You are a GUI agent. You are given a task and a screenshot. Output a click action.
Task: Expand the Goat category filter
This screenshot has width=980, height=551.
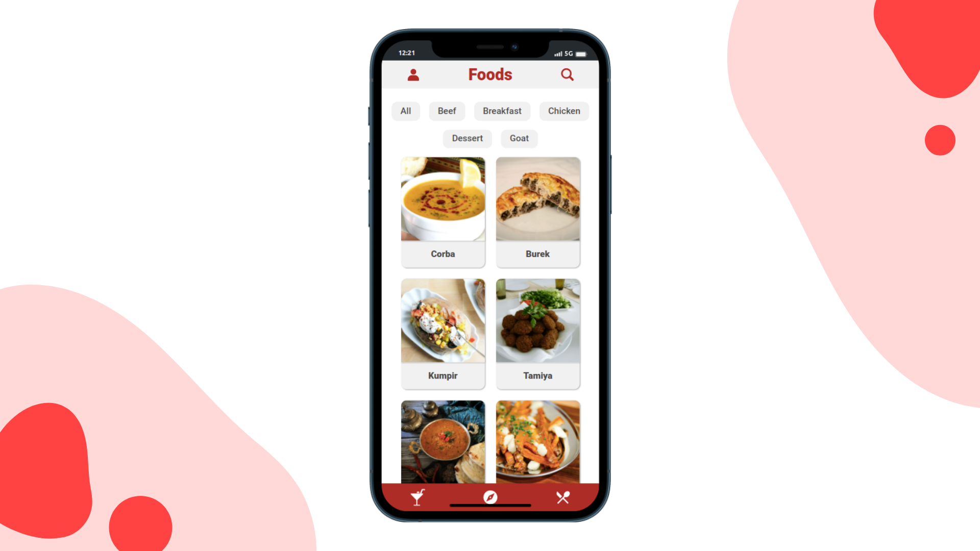tap(519, 138)
